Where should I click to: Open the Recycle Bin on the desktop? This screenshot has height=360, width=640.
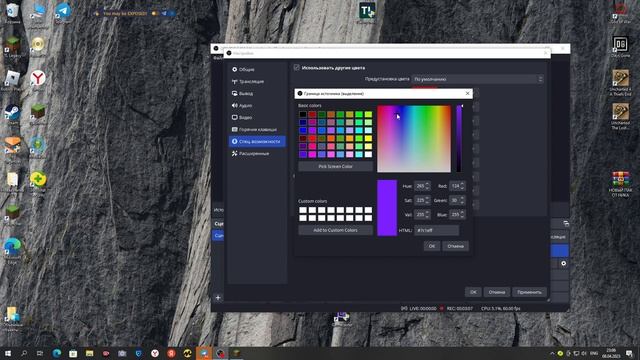point(12,12)
